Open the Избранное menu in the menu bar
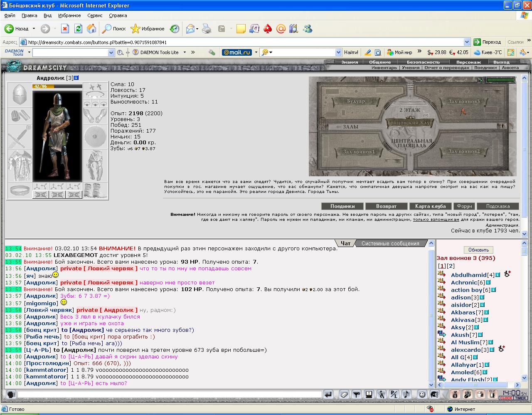 (x=69, y=15)
